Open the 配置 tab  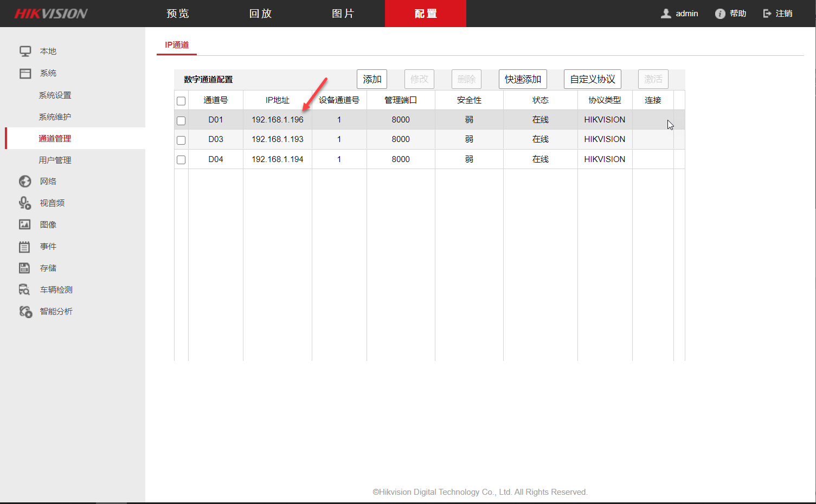coord(426,14)
